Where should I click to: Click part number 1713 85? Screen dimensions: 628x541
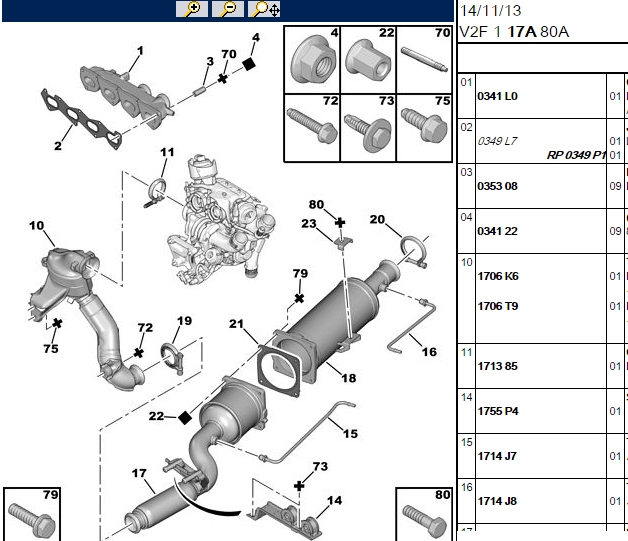tap(497, 366)
